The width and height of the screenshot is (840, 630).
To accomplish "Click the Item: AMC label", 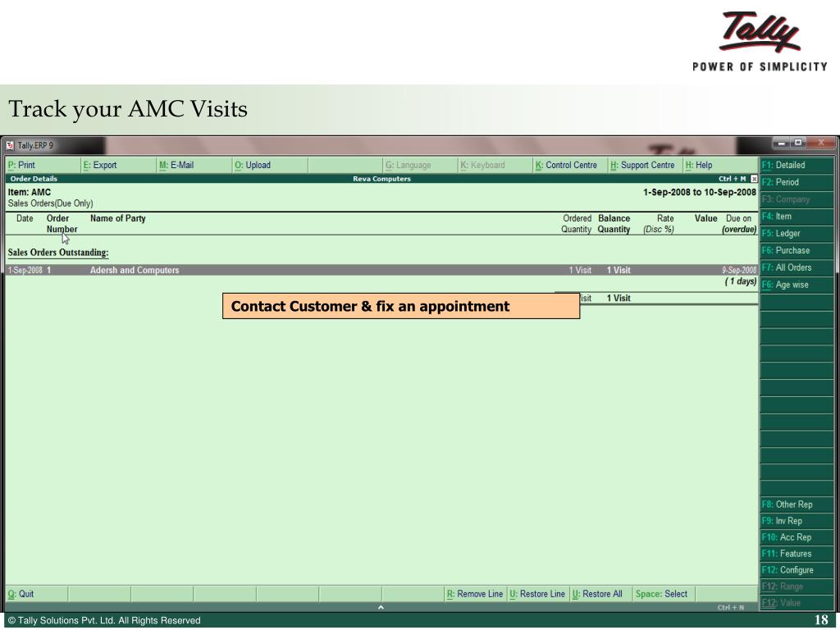I will [30, 192].
